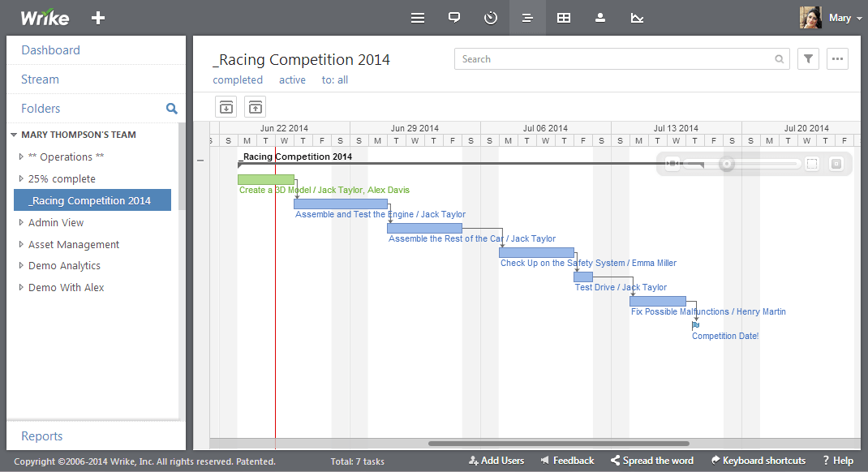Open the workload person icon
The height and width of the screenshot is (472, 868).
[600, 18]
